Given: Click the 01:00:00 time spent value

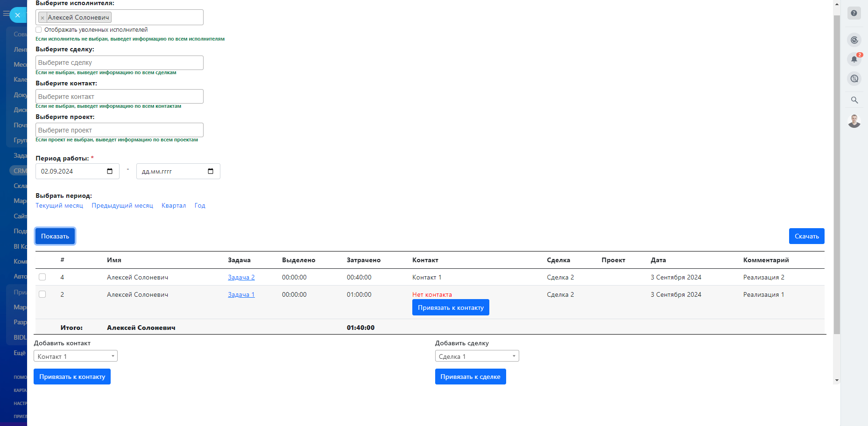Looking at the screenshot, I should click(x=359, y=294).
